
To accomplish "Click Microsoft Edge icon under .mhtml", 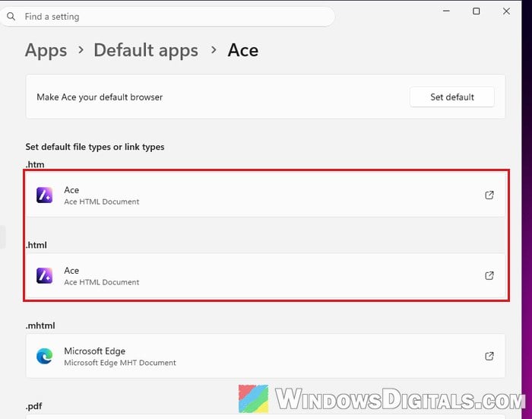I will click(x=44, y=356).
